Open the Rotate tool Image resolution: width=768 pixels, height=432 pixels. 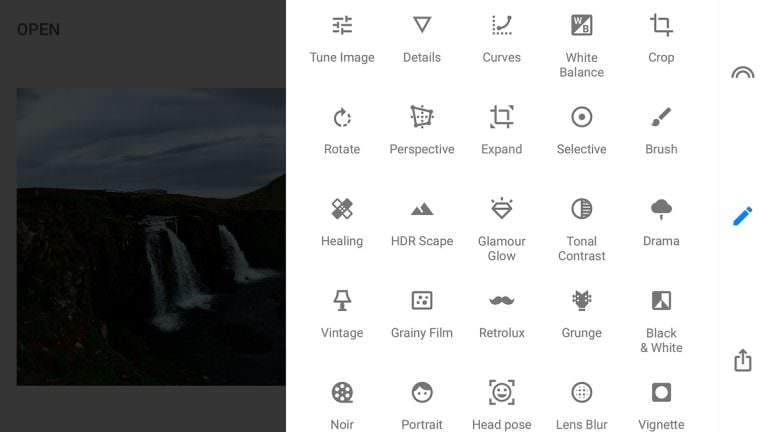pos(342,131)
